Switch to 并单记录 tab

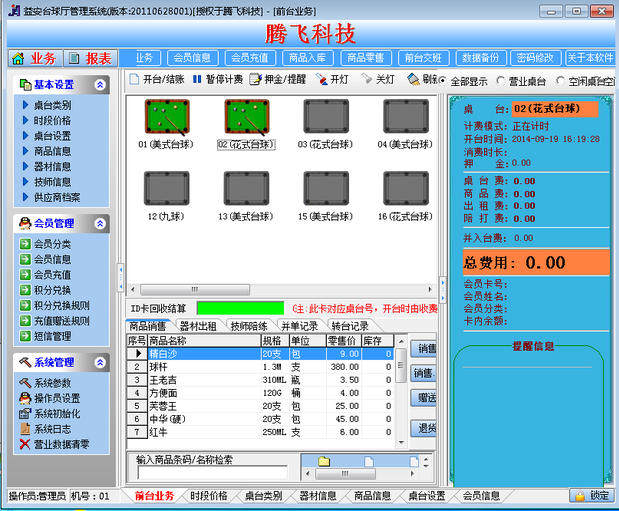click(300, 326)
